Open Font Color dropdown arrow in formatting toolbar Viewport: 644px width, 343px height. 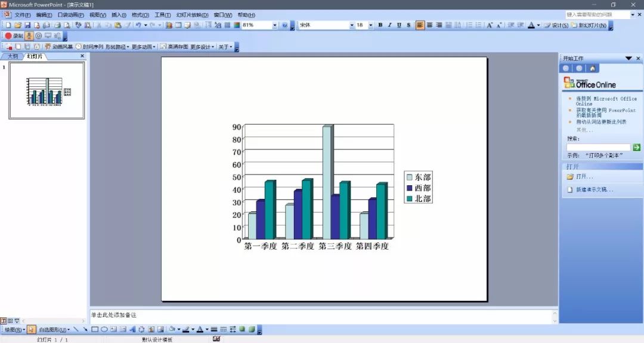(538, 25)
